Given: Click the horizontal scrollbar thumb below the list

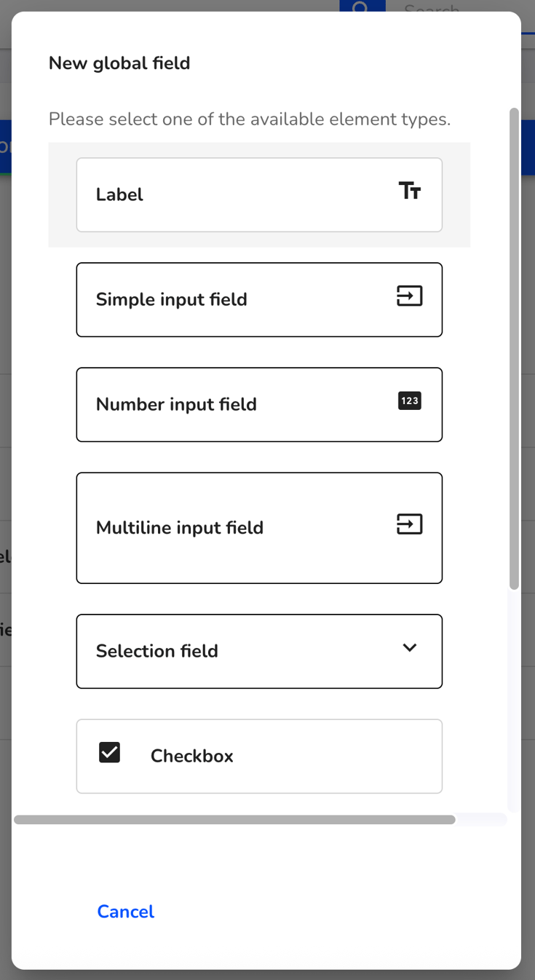Looking at the screenshot, I should (x=234, y=820).
